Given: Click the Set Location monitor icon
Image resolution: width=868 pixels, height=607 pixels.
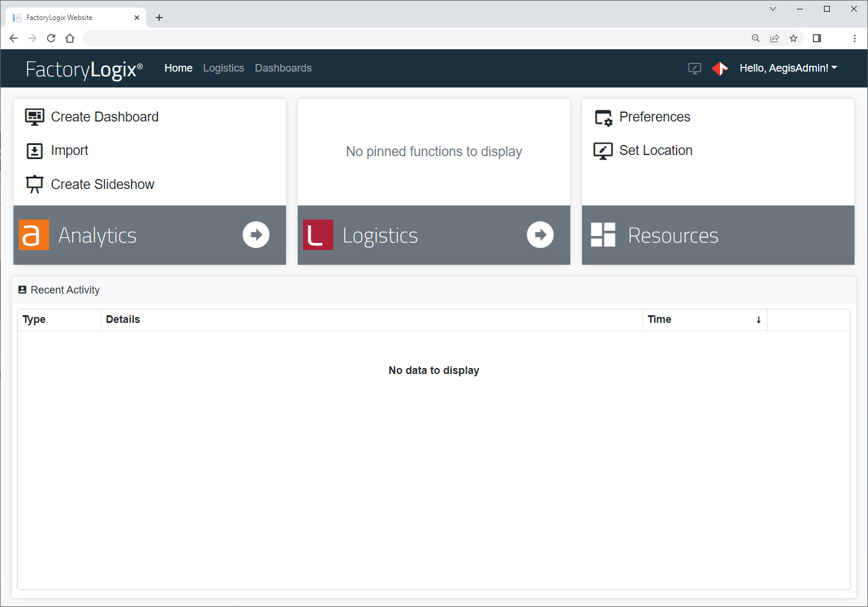Looking at the screenshot, I should (603, 150).
